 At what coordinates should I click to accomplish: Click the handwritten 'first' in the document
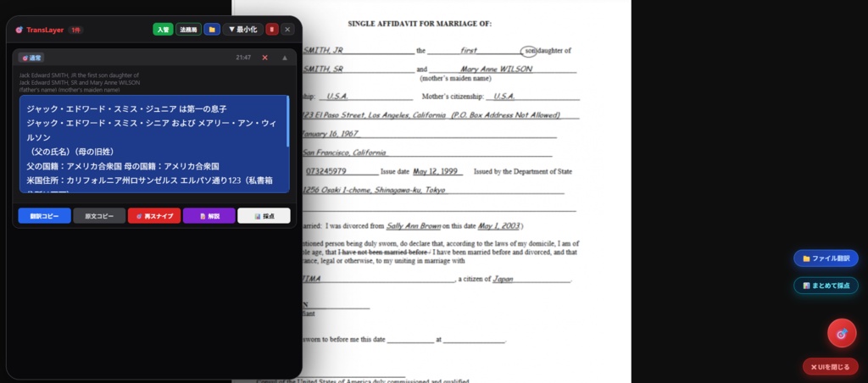(468, 50)
